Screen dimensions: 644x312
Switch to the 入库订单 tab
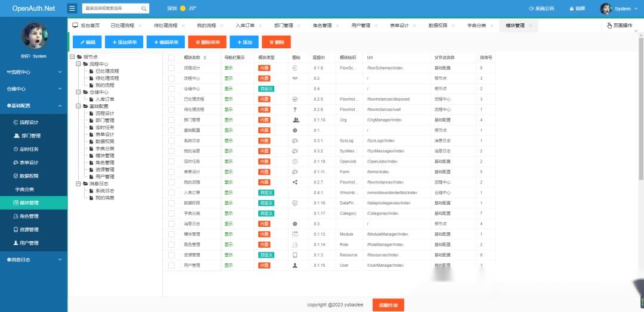click(245, 26)
